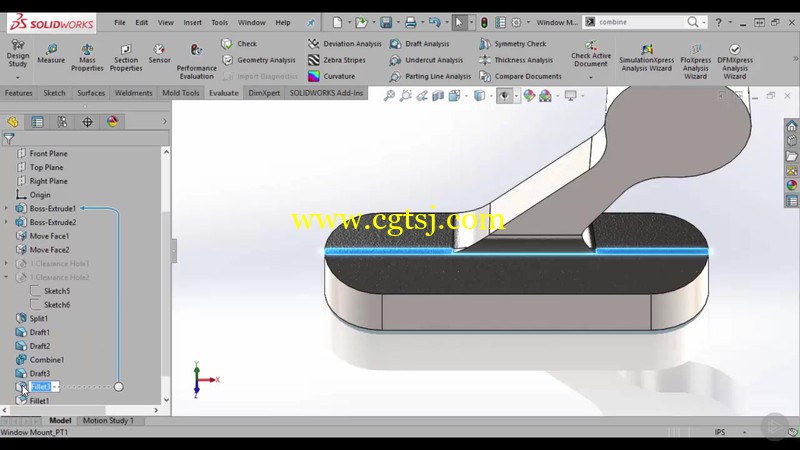Open the PropertyManager tab
Screen dimensions: 800x450
pyautogui.click(x=37, y=121)
